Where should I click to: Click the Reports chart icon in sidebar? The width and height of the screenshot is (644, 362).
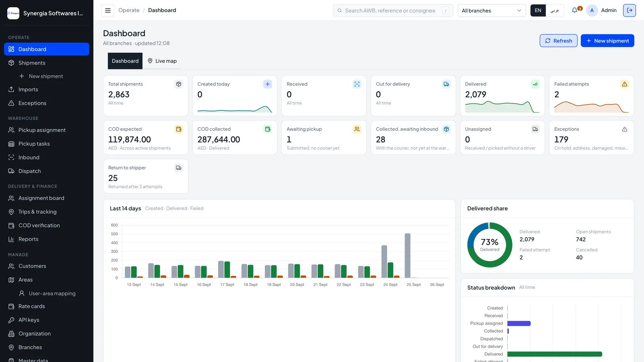11,239
